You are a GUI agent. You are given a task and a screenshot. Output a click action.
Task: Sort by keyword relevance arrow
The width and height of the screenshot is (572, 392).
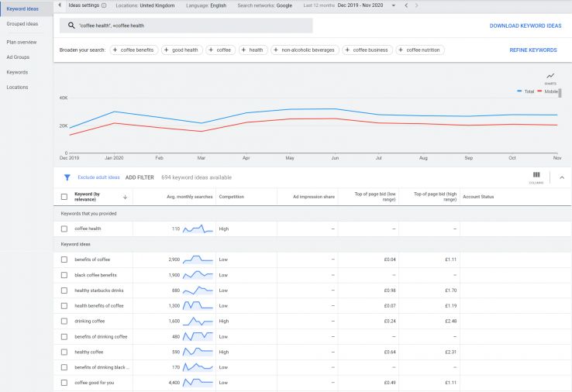125,197
